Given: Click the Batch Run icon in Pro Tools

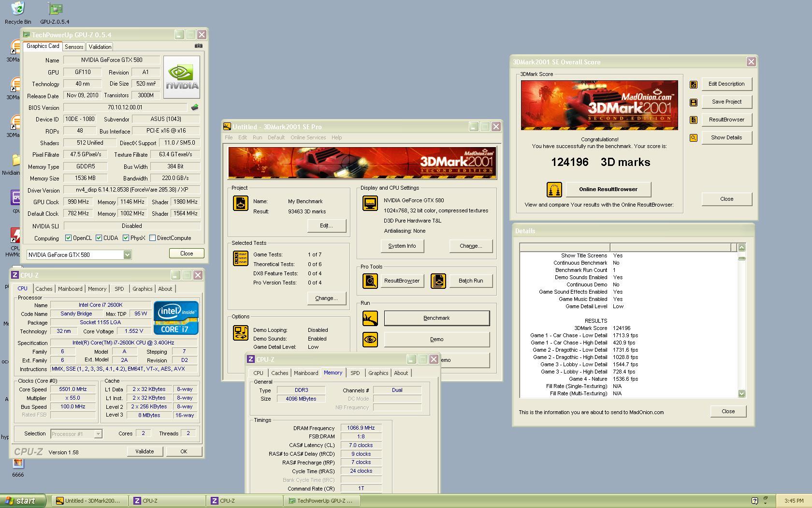Looking at the screenshot, I should coord(438,281).
